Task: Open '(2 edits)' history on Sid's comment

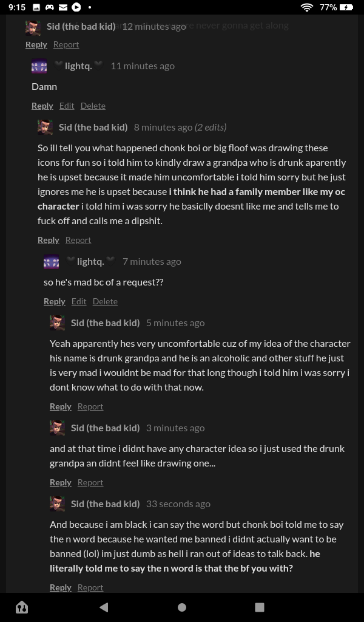Action: (211, 127)
